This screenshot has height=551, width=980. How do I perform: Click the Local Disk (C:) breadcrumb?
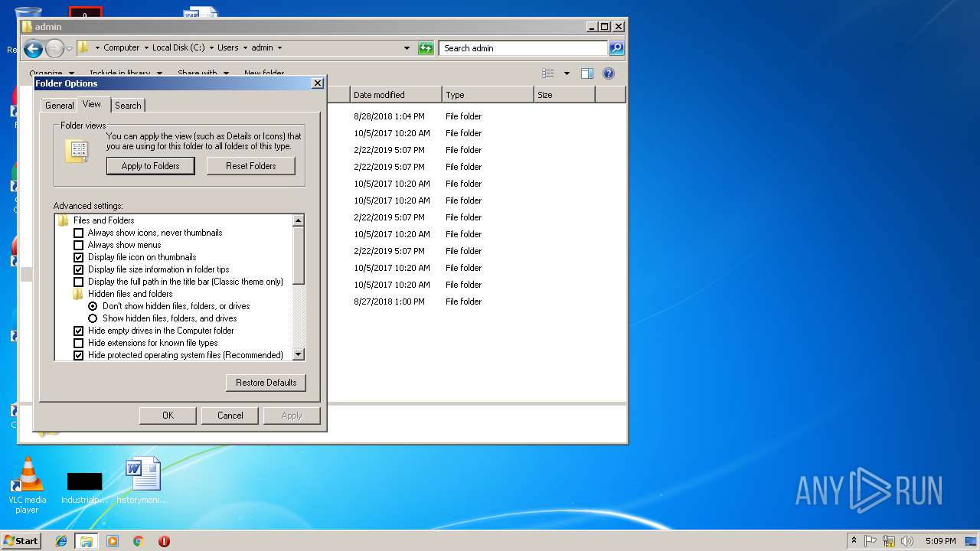pyautogui.click(x=178, y=47)
